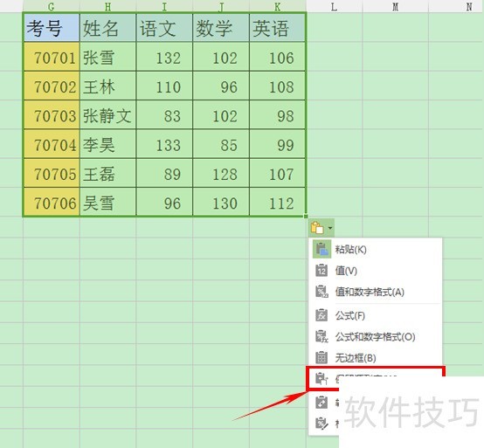484x448 pixels.
Task: Select cell with exam number 70705
Action: tap(52, 173)
